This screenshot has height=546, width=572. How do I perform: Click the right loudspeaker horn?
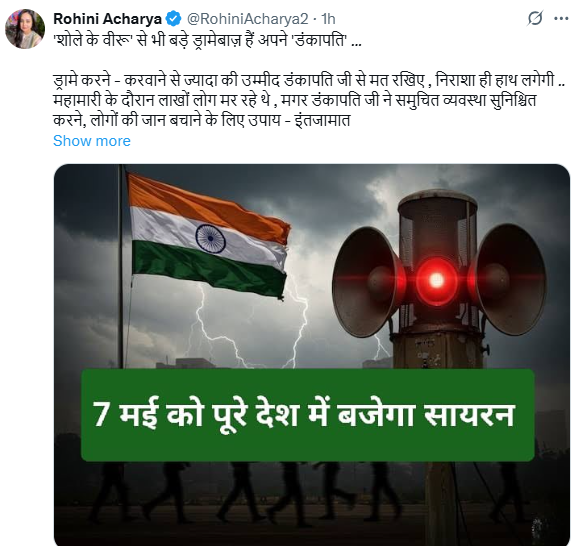509,279
